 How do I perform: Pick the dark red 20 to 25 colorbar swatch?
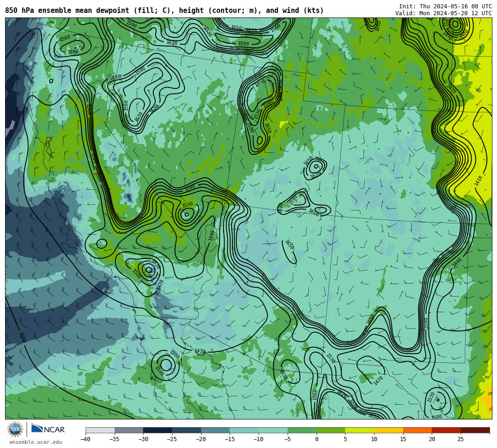tap(446, 430)
